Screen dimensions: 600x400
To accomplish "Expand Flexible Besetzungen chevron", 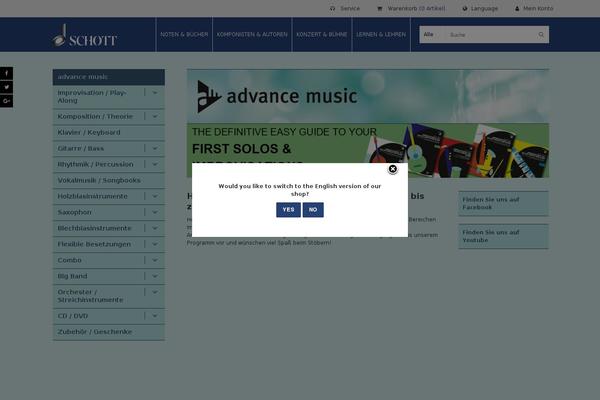I will 155,244.
